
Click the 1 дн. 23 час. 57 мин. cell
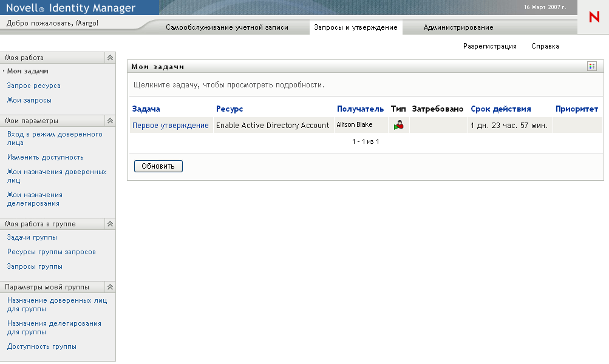point(509,126)
